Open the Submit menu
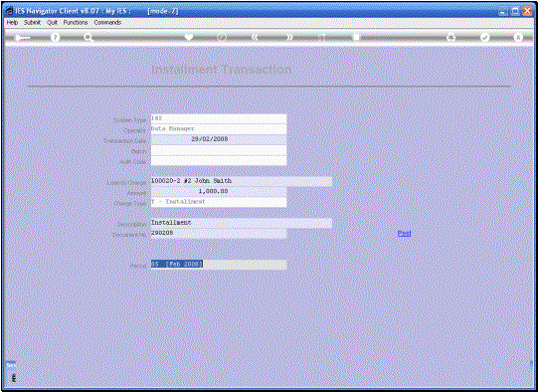Screen dimensions: 538x392 click(x=32, y=22)
